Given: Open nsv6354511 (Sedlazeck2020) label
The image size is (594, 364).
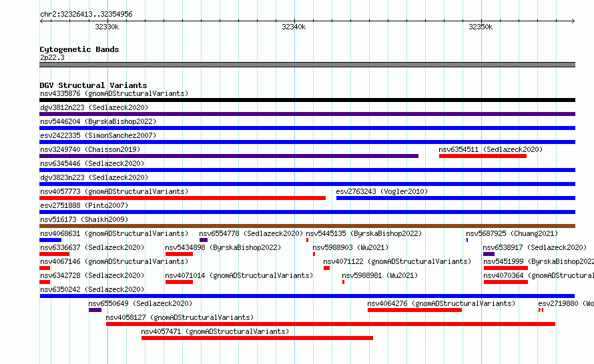Looking at the screenshot, I should click(491, 149).
